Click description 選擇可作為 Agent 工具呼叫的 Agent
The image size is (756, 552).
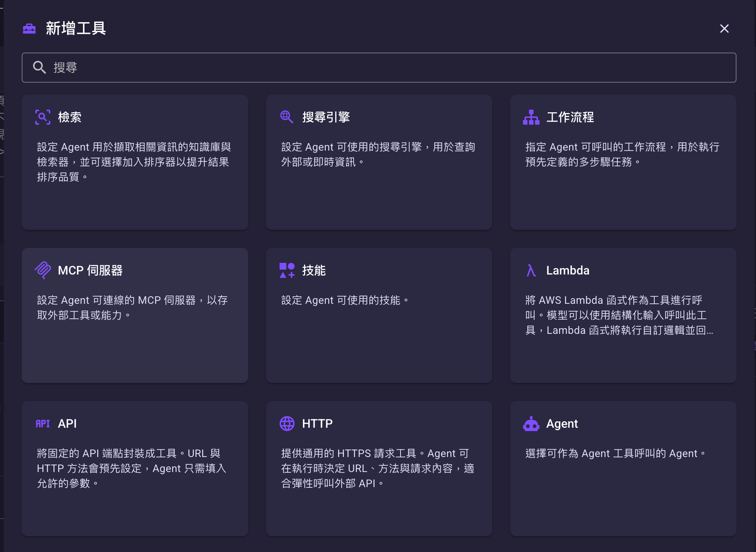click(615, 453)
